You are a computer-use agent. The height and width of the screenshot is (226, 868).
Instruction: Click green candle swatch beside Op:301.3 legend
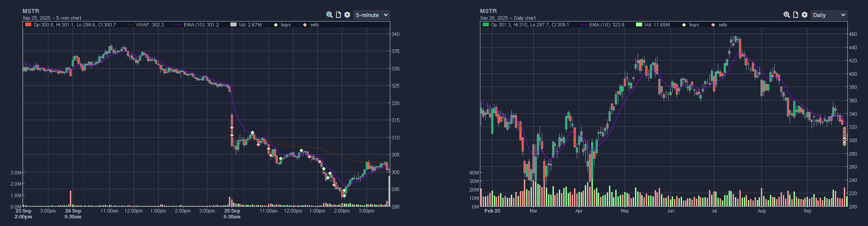pyautogui.click(x=485, y=25)
